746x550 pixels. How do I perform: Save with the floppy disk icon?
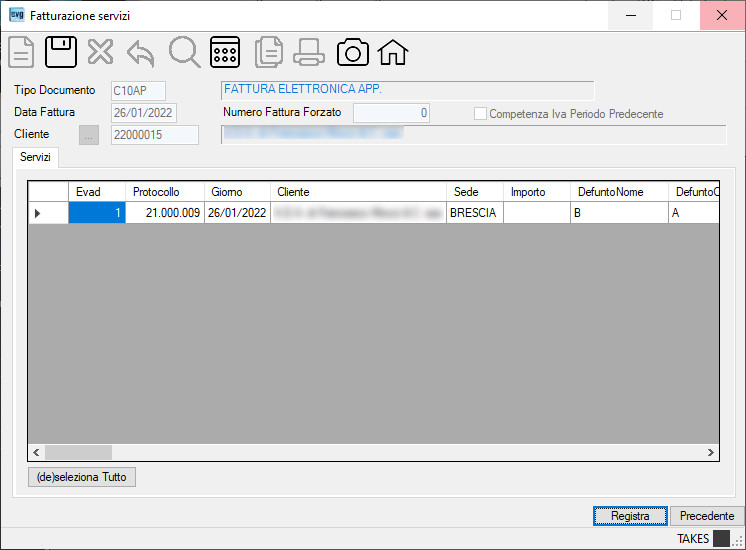pyautogui.click(x=61, y=52)
